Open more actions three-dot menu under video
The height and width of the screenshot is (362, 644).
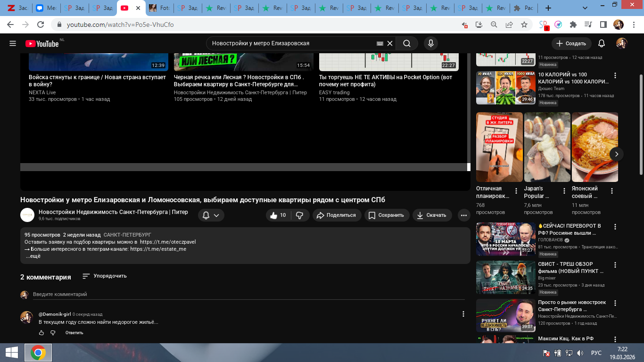464,215
